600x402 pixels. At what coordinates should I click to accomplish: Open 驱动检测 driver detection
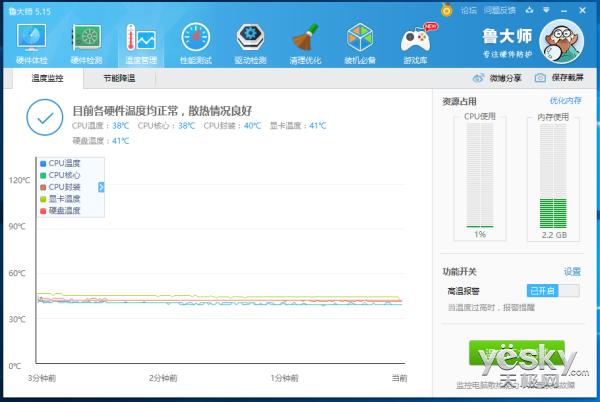click(250, 44)
